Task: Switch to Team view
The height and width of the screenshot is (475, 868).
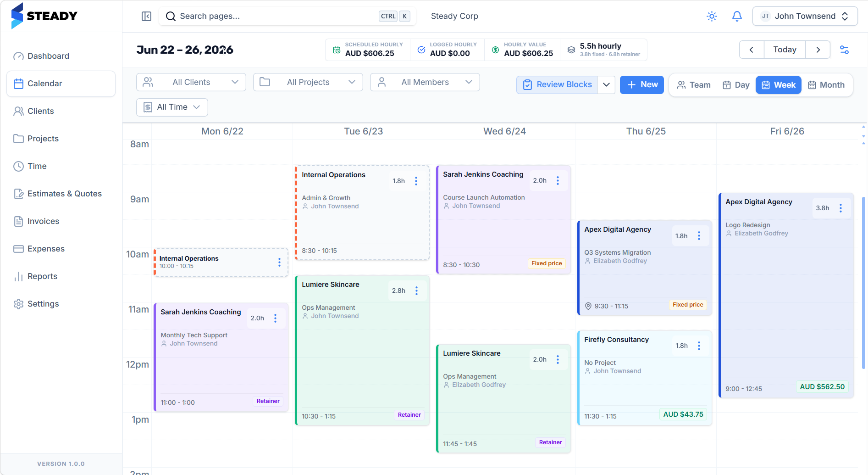Action: tap(694, 85)
